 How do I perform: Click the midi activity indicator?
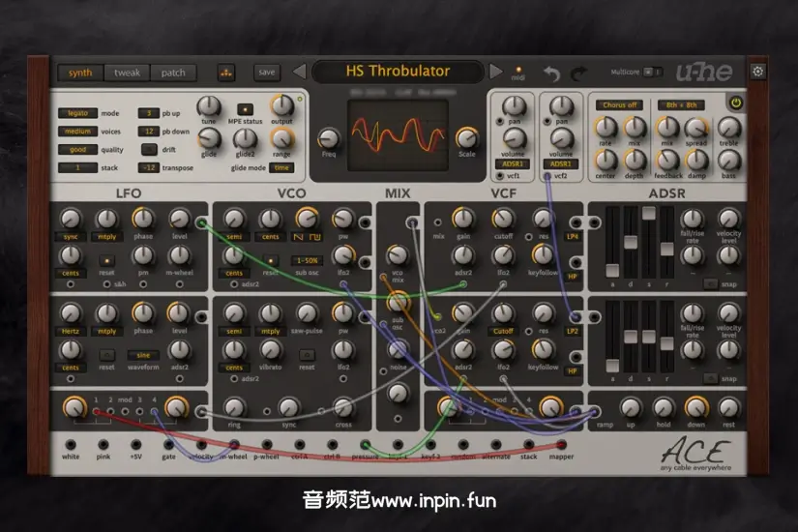518,70
